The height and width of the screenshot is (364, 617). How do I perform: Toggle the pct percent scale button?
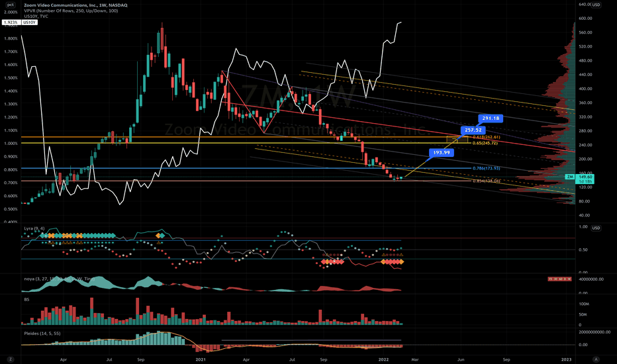pos(10,5)
